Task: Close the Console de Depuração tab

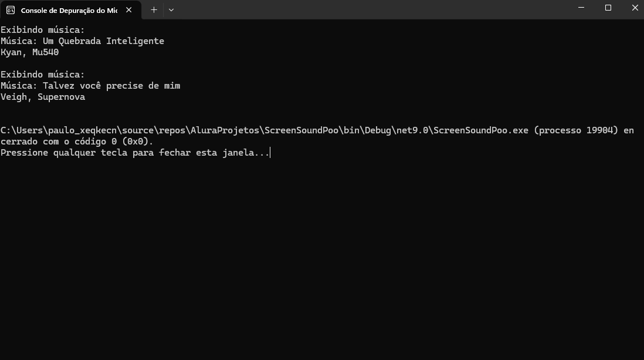Action: pyautogui.click(x=129, y=10)
